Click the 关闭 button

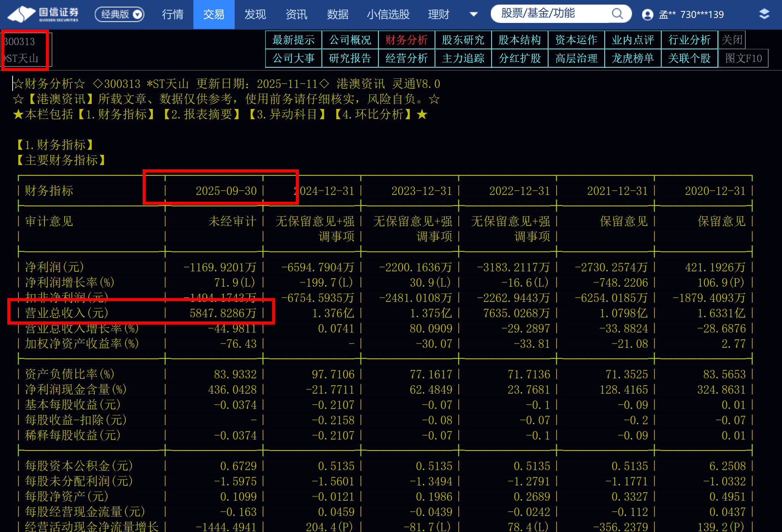coord(732,40)
